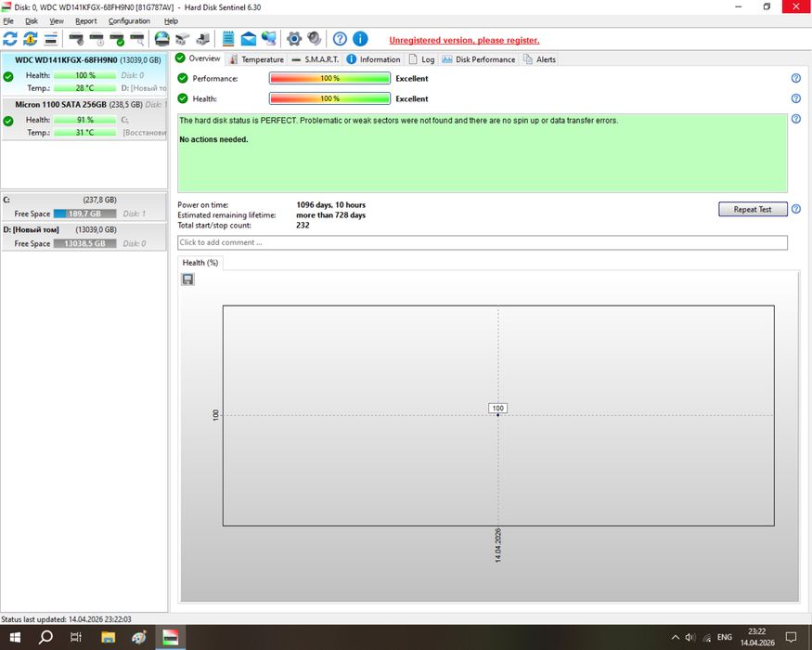Image resolution: width=812 pixels, height=650 pixels.
Task: Select the D: [Новый том] partition entry
Action: point(84,237)
